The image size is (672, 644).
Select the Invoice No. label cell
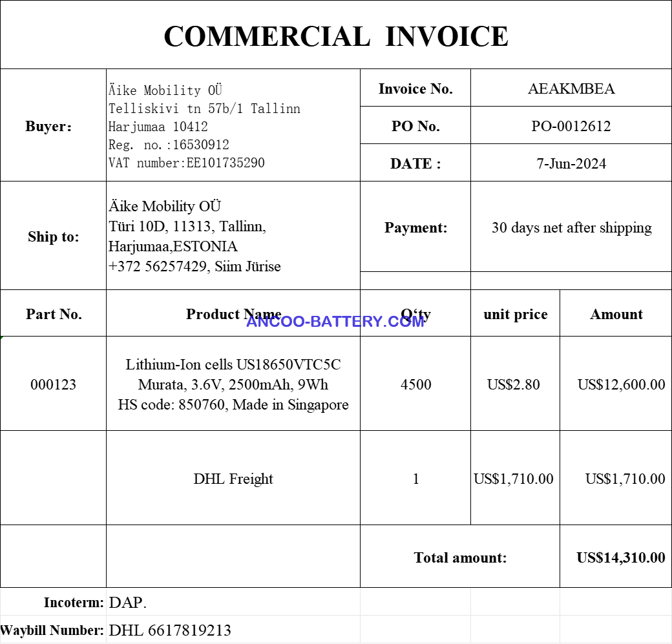point(415,88)
